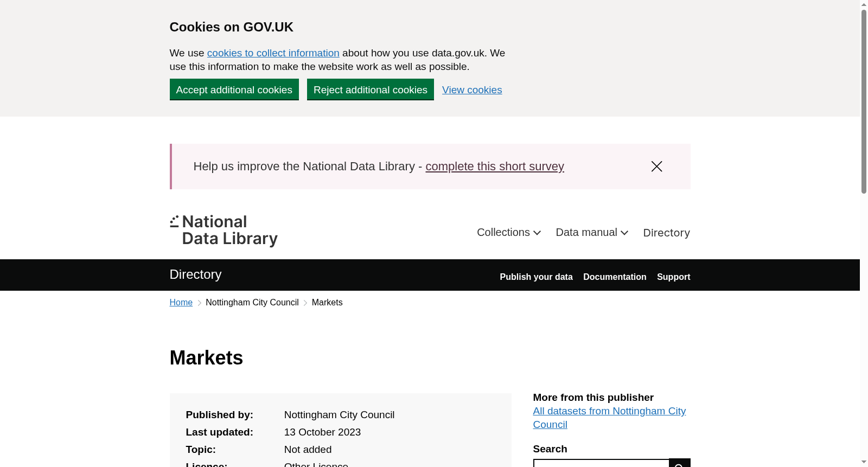Reject additional cookies

coord(371,89)
